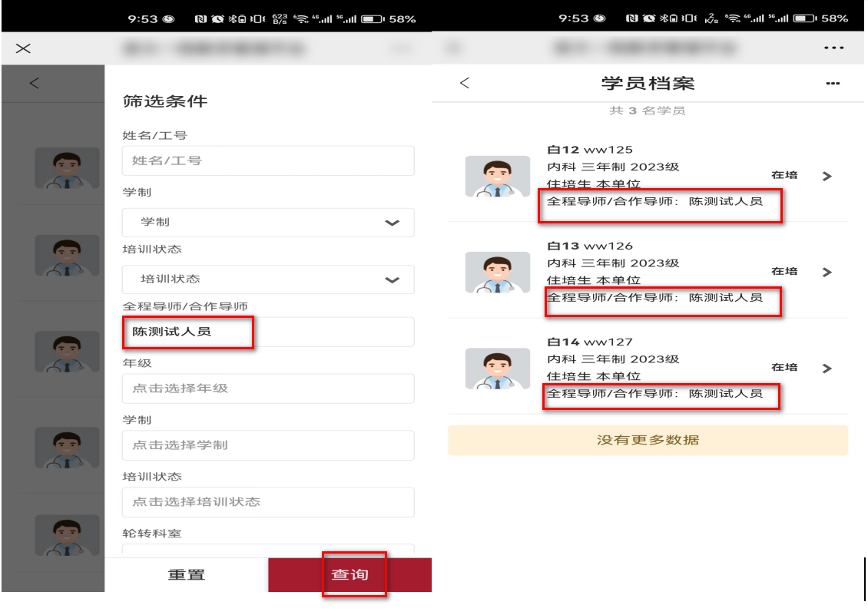Tap Wi-Fi icon in left status bar
The height and width of the screenshot is (615, 868).
pyautogui.click(x=301, y=19)
